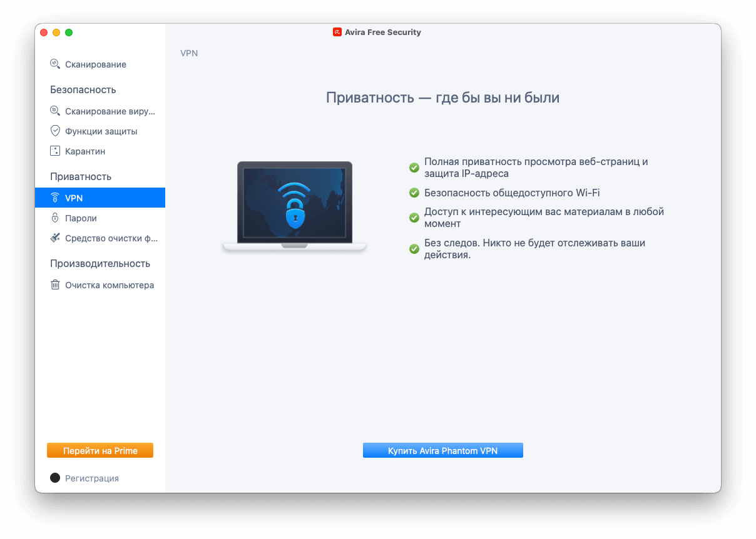The width and height of the screenshot is (756, 539).
Task: Click the virus scan icon under Безопасность
Action: tap(55, 111)
